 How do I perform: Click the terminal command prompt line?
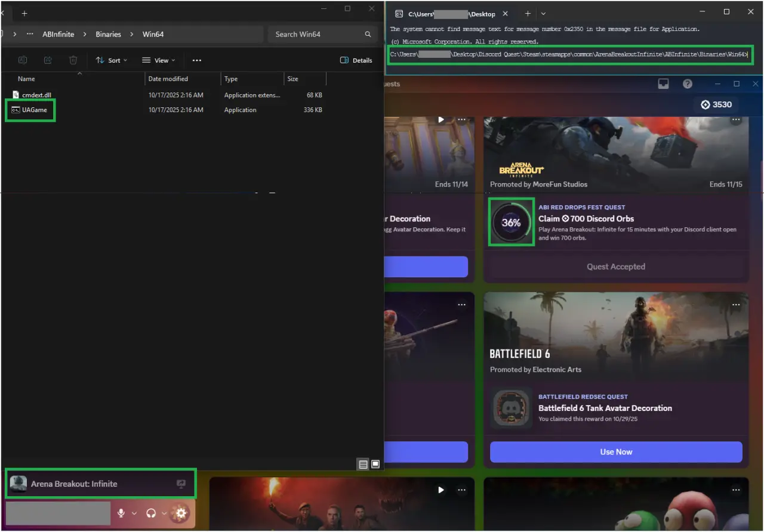(x=568, y=55)
